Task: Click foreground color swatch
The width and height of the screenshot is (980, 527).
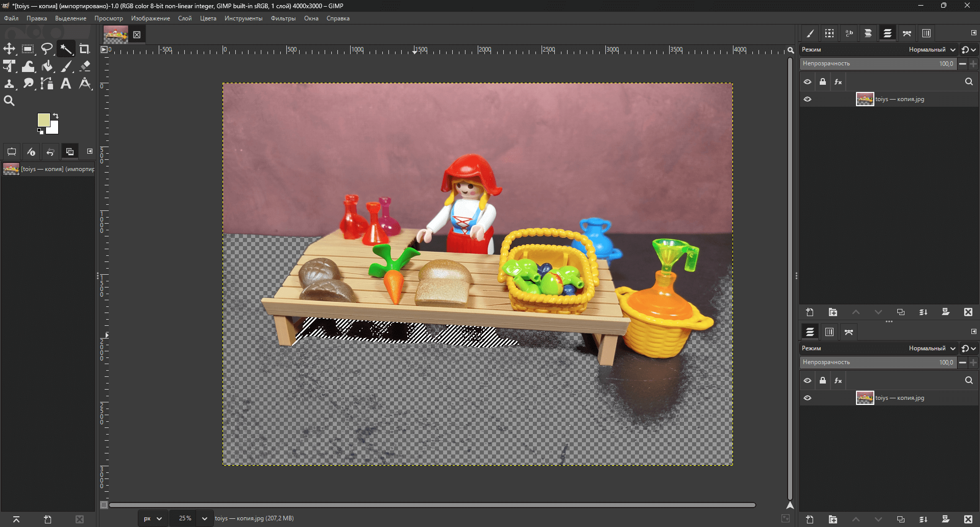Action: pos(44,120)
